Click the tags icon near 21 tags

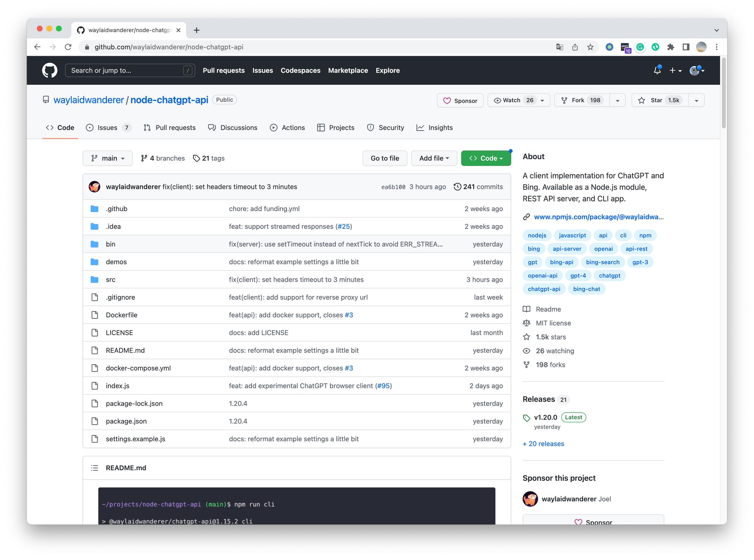click(196, 158)
